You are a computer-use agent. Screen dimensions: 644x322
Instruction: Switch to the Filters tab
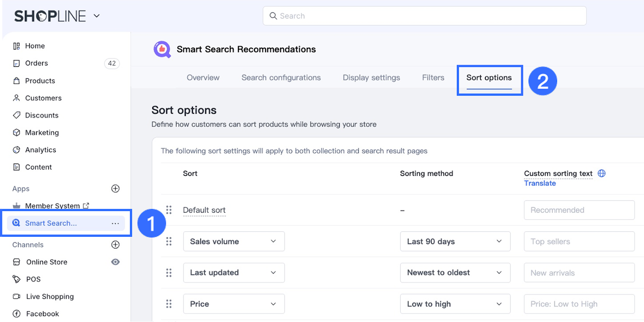tap(433, 78)
